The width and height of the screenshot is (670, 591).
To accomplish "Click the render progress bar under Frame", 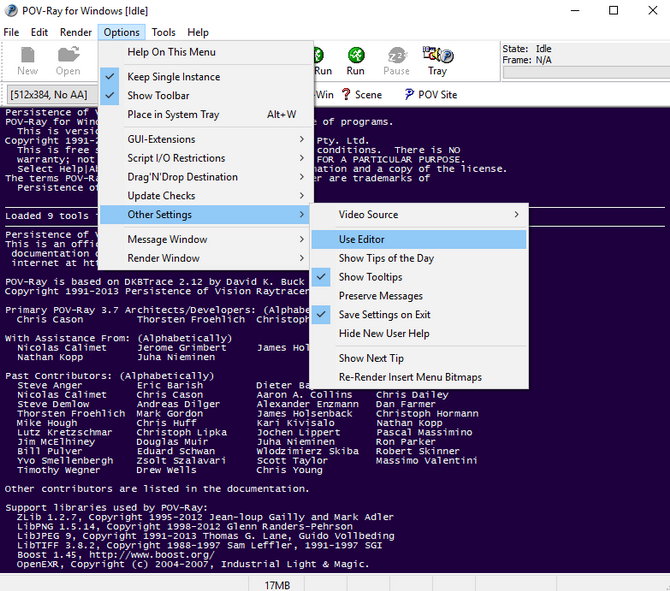I will tap(586, 73).
